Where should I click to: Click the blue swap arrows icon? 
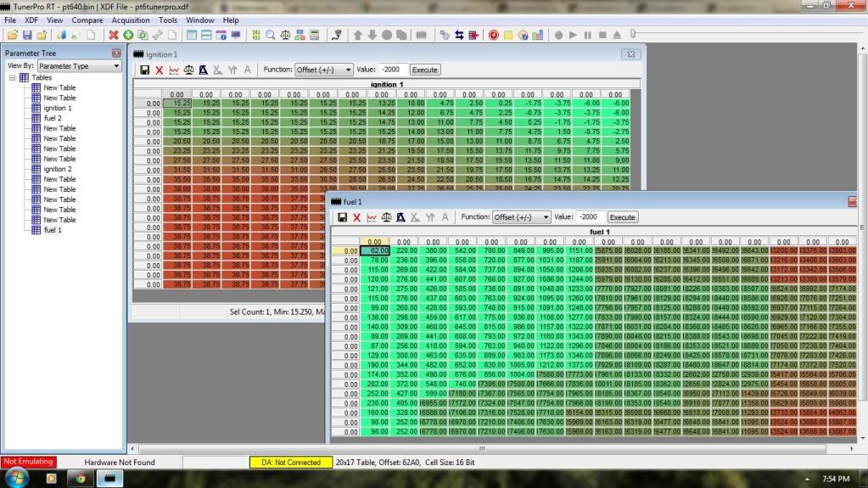click(x=459, y=35)
